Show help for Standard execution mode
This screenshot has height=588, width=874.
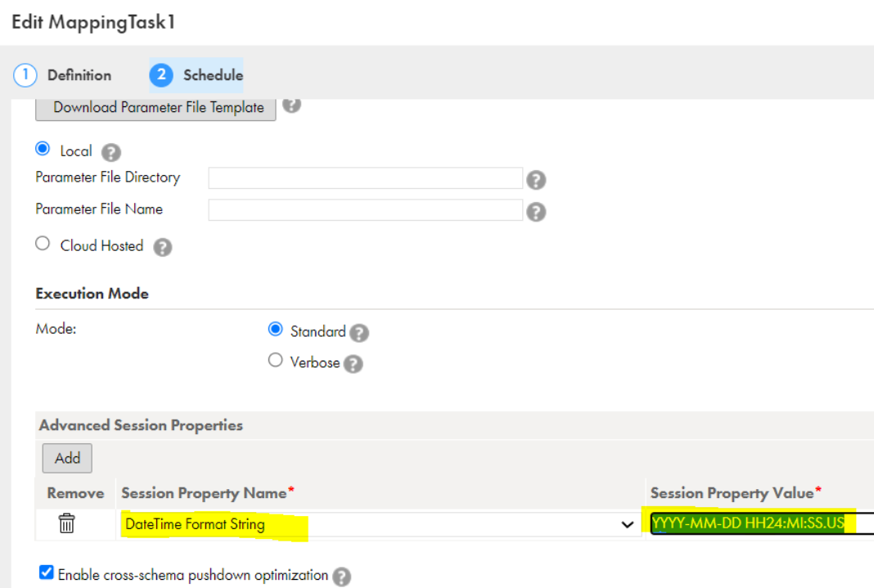[359, 333]
